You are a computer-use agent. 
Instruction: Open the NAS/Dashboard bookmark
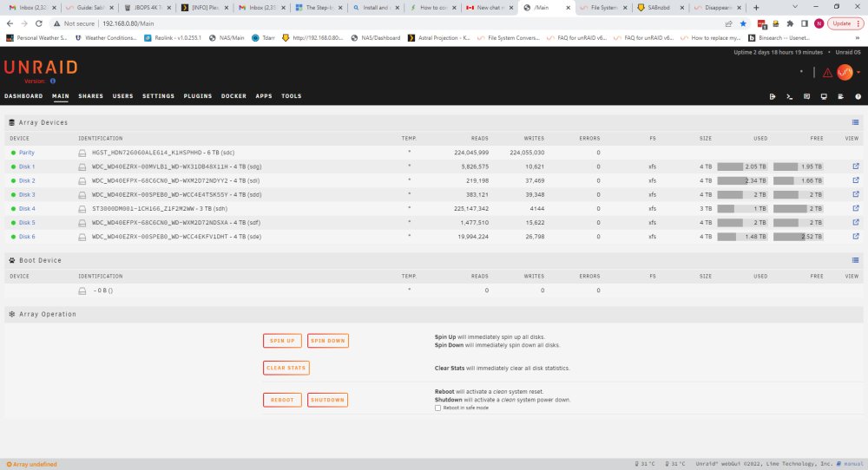[375, 38]
